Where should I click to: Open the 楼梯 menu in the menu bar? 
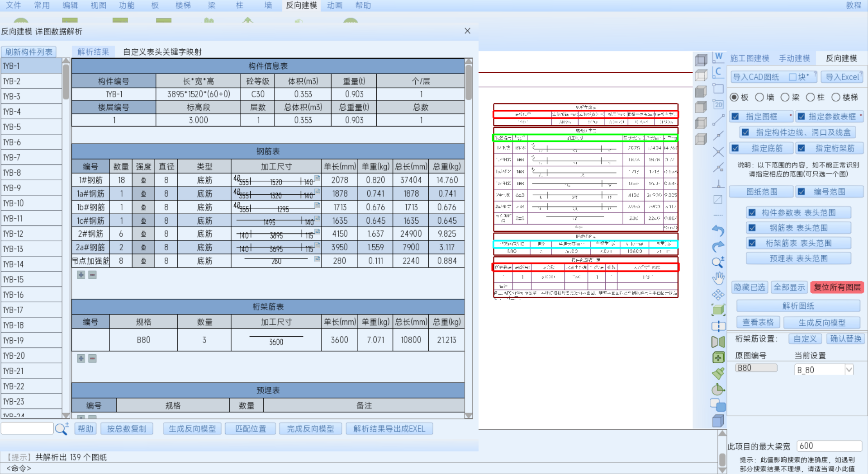pos(183,5)
